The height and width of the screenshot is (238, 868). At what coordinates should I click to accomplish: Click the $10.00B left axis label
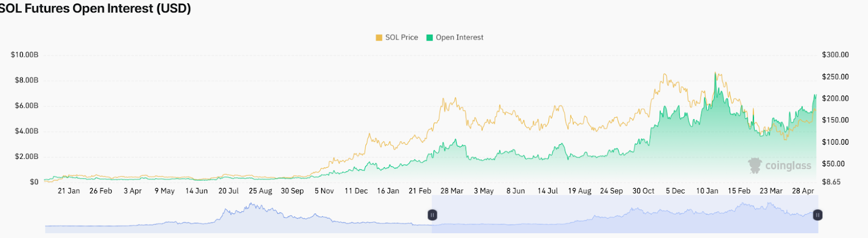pyautogui.click(x=24, y=55)
